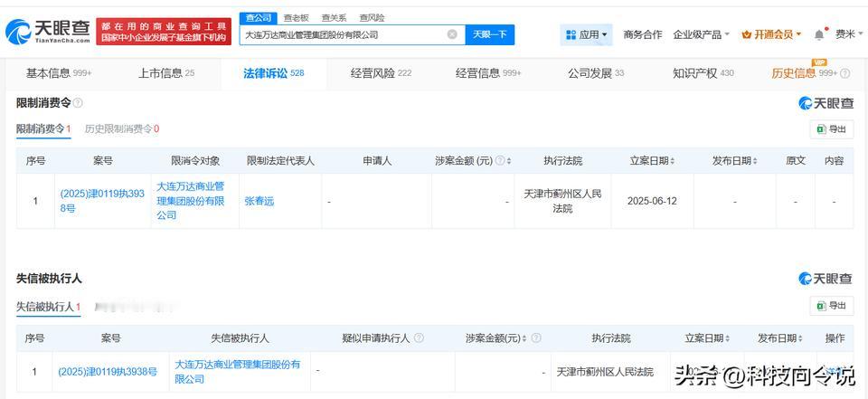
Task: Sort 失信被执行人 table by 发布日期
Action: (x=800, y=338)
